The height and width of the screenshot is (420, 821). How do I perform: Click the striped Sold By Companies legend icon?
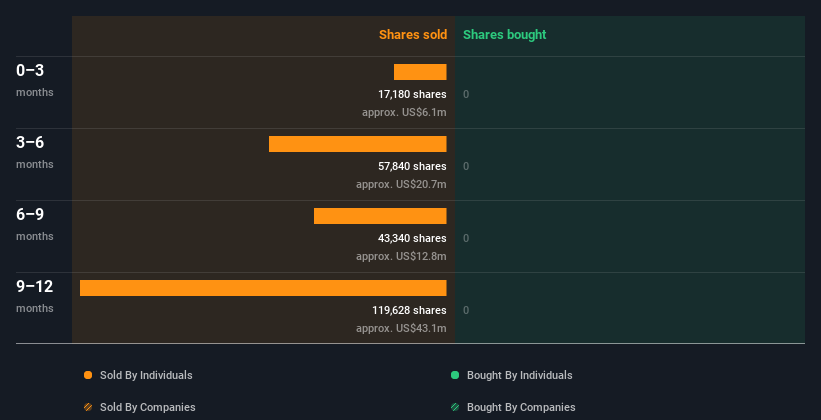pos(88,407)
